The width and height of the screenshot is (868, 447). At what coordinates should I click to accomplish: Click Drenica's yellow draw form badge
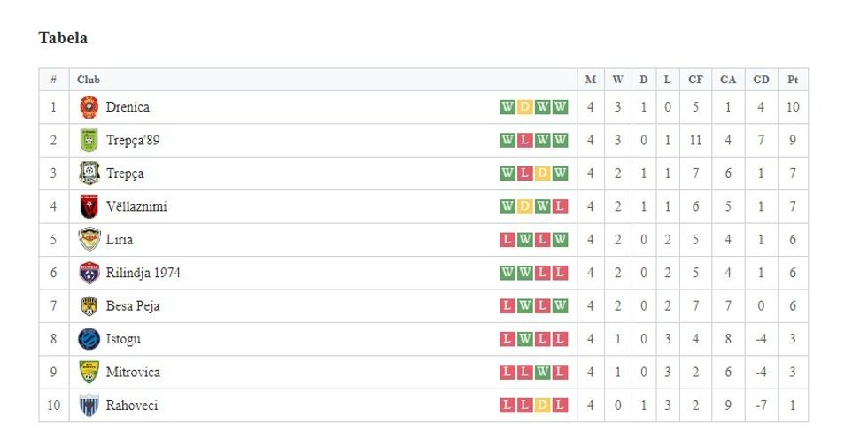[524, 107]
